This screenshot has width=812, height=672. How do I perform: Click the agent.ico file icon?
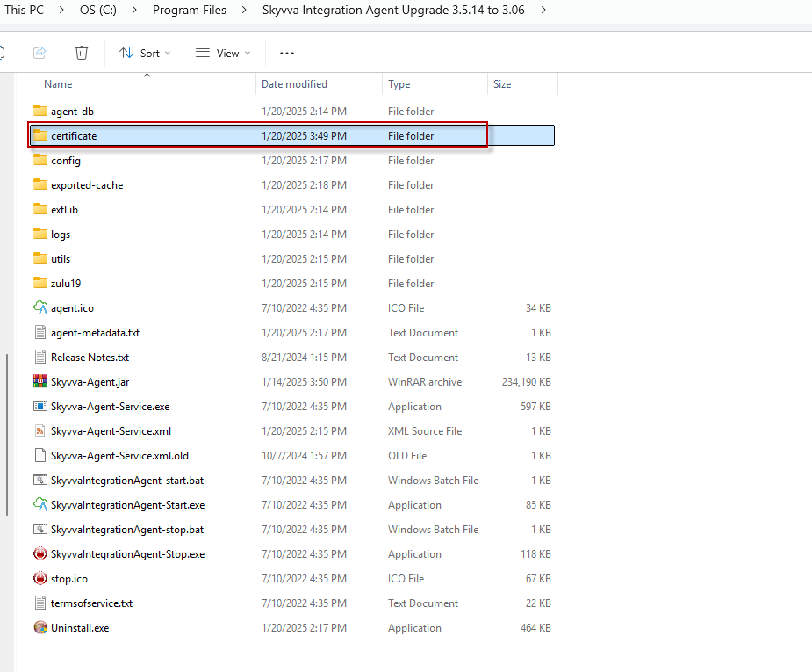(x=40, y=308)
